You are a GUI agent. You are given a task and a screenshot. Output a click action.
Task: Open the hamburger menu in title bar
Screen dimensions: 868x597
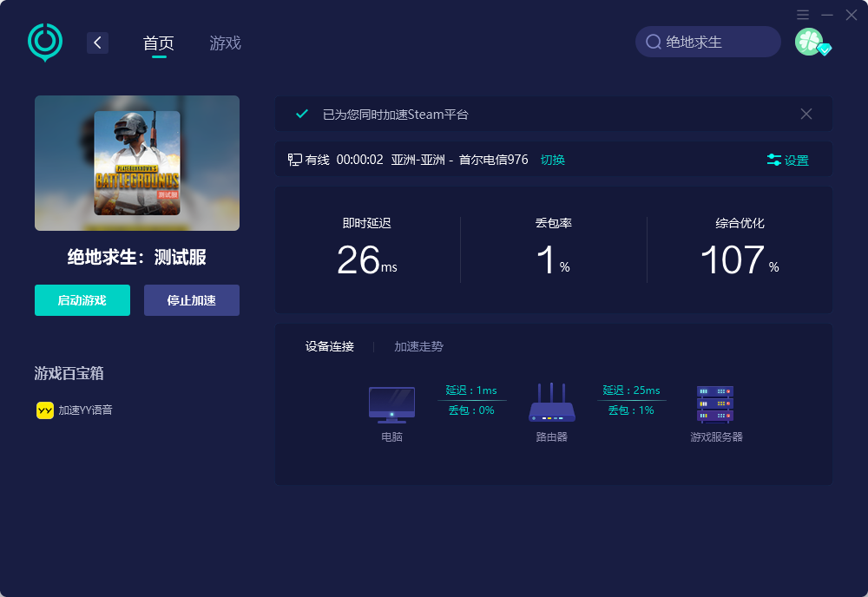pos(803,15)
